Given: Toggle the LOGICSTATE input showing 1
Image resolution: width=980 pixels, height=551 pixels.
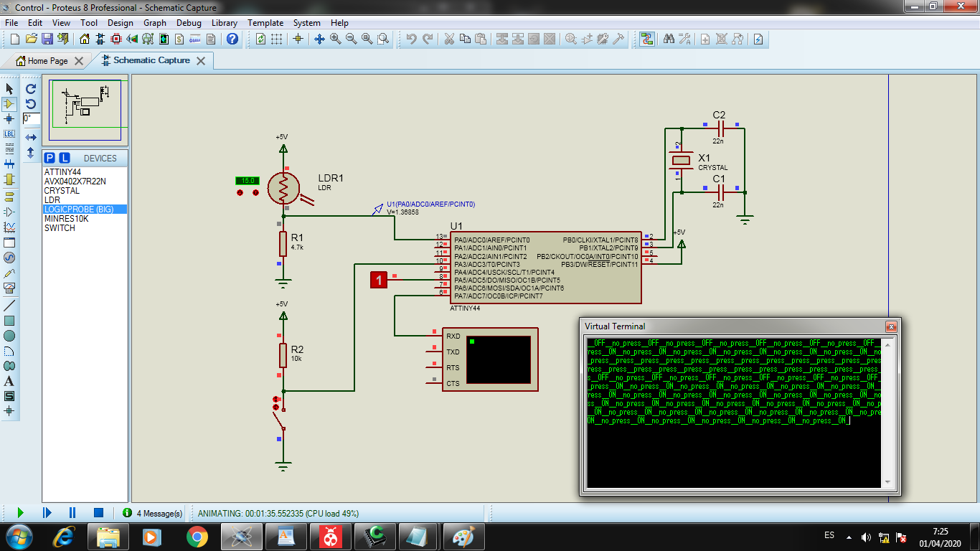Looking at the screenshot, I should click(x=379, y=280).
